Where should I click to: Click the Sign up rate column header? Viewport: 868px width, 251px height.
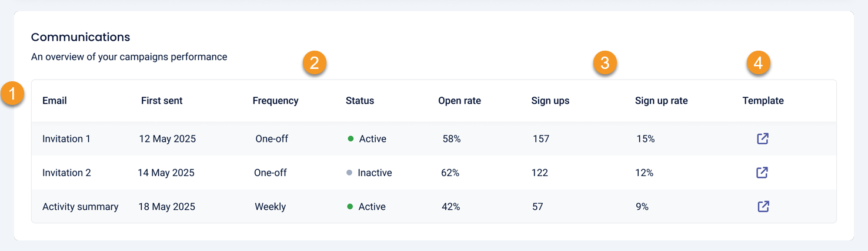(661, 101)
